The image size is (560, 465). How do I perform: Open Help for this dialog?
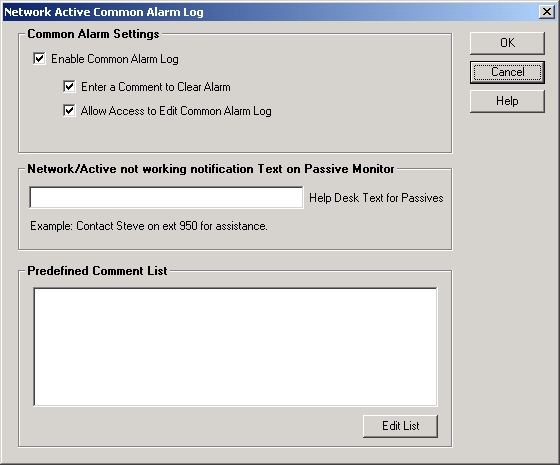(507, 101)
